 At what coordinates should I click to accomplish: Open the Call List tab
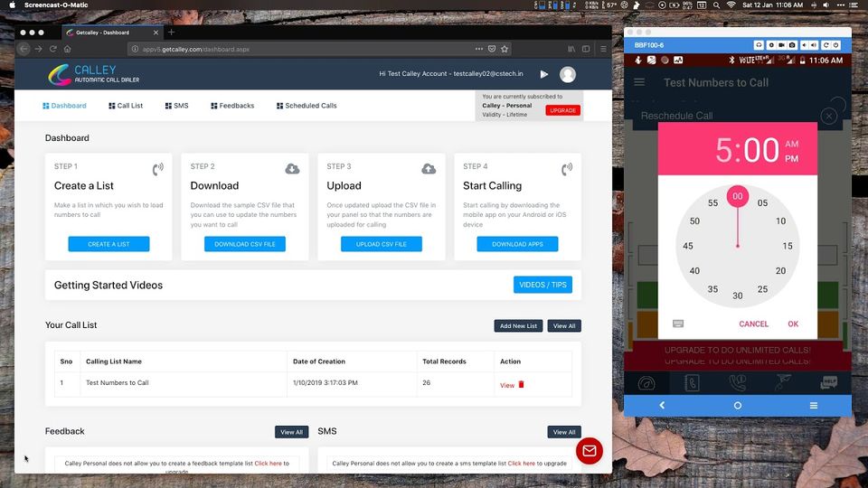click(x=126, y=106)
